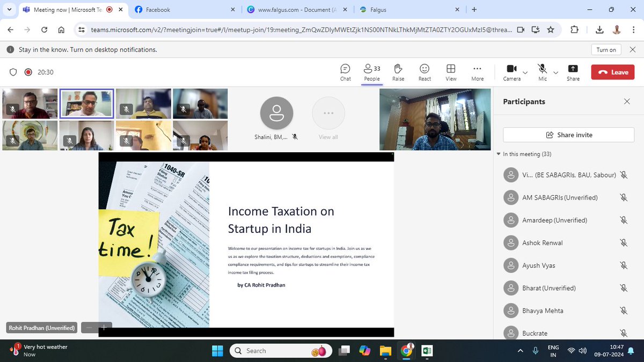Open the More actions menu
Screen dimensions: 644x362
(x=477, y=72)
